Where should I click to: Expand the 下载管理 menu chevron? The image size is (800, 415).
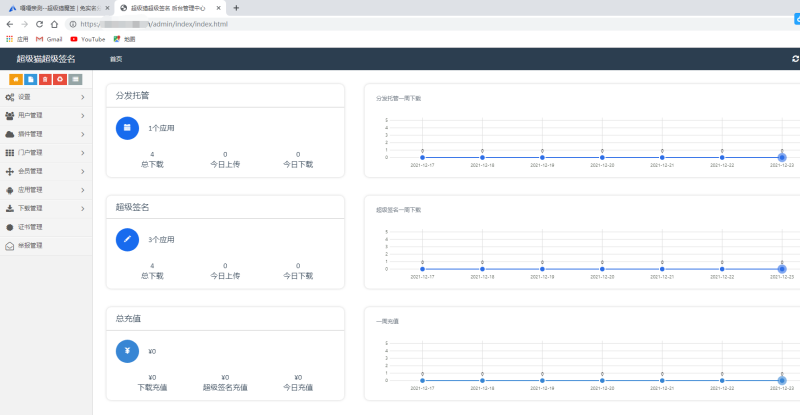pyautogui.click(x=83, y=209)
